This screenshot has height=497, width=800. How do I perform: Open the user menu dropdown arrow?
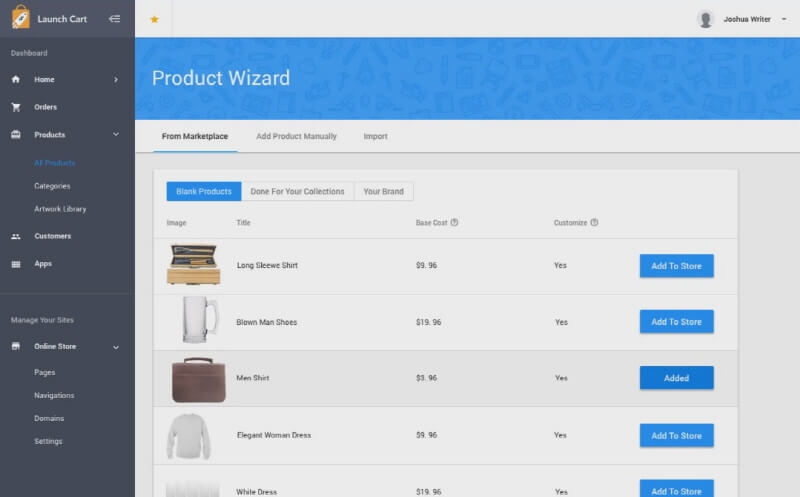784,19
